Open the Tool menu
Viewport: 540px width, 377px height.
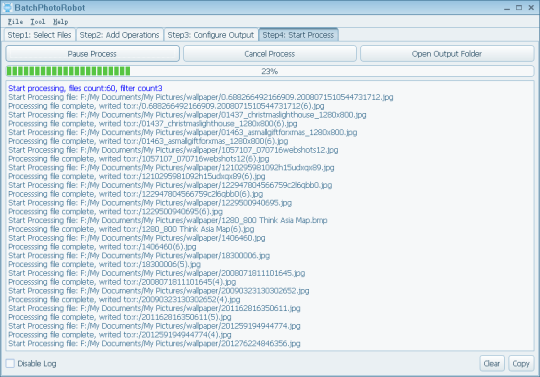pyautogui.click(x=38, y=22)
